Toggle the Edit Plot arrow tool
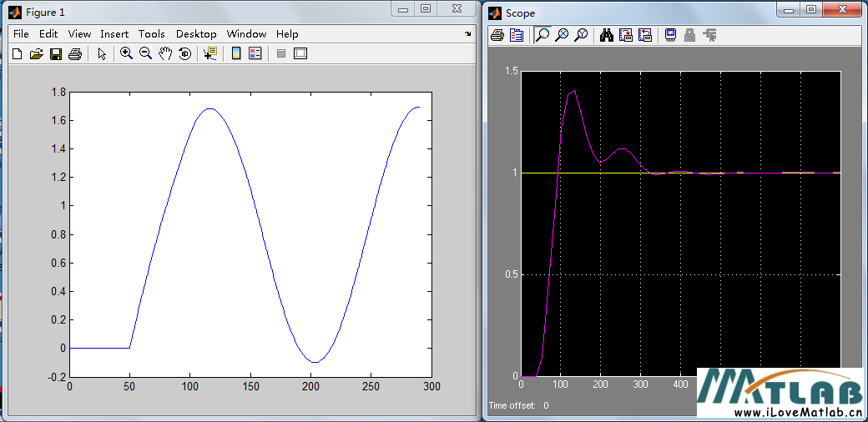This screenshot has width=868, height=422. [x=102, y=53]
